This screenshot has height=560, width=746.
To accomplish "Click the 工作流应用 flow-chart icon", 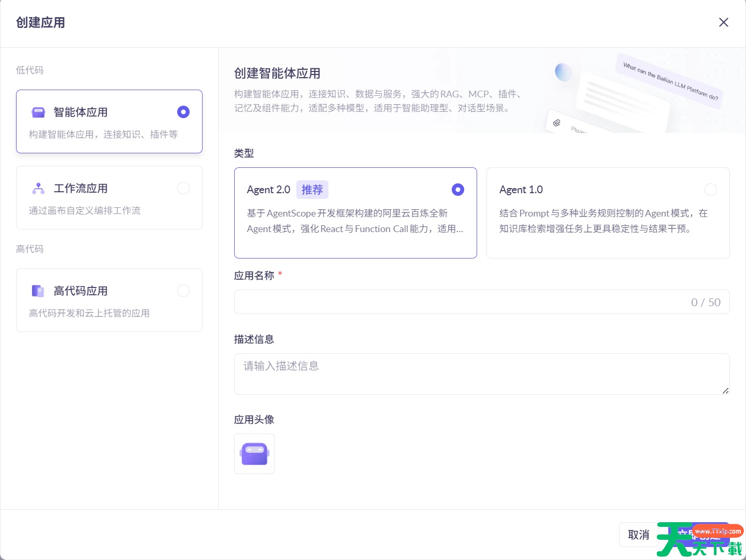I will tap(38, 189).
